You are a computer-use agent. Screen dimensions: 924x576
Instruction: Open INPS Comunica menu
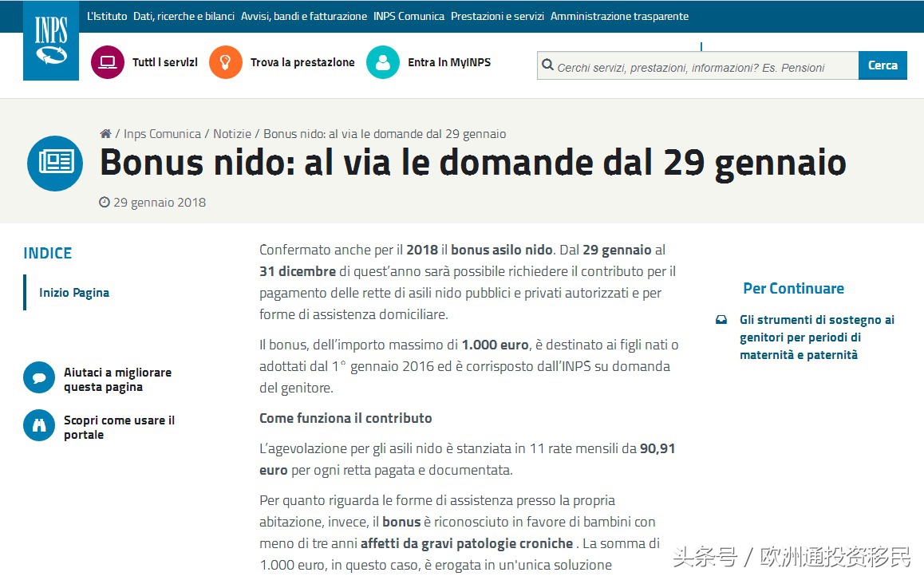coord(409,16)
